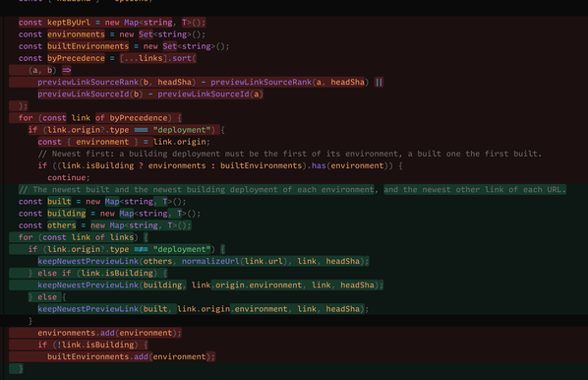
Task: Click 'const { environment } = link.origin;' line
Action: pyautogui.click(x=124, y=142)
